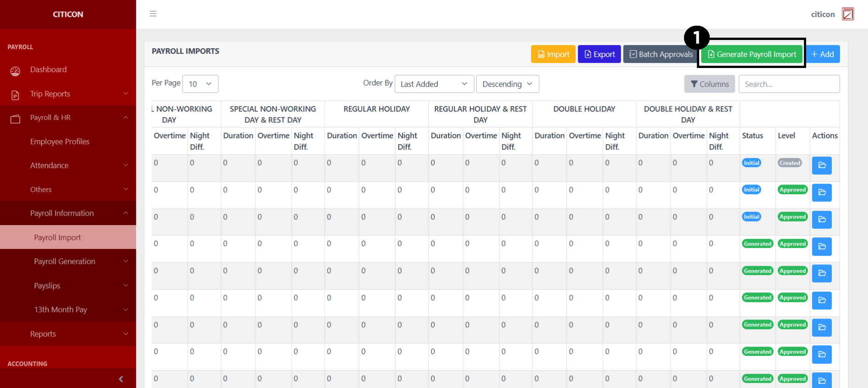Open the folder action for the fourth row
The height and width of the screenshot is (388, 868).
821,247
